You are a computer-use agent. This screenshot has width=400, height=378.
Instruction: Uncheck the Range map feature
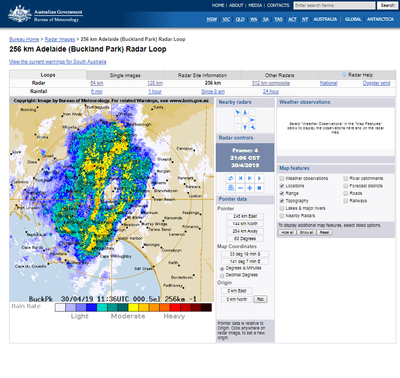click(282, 193)
